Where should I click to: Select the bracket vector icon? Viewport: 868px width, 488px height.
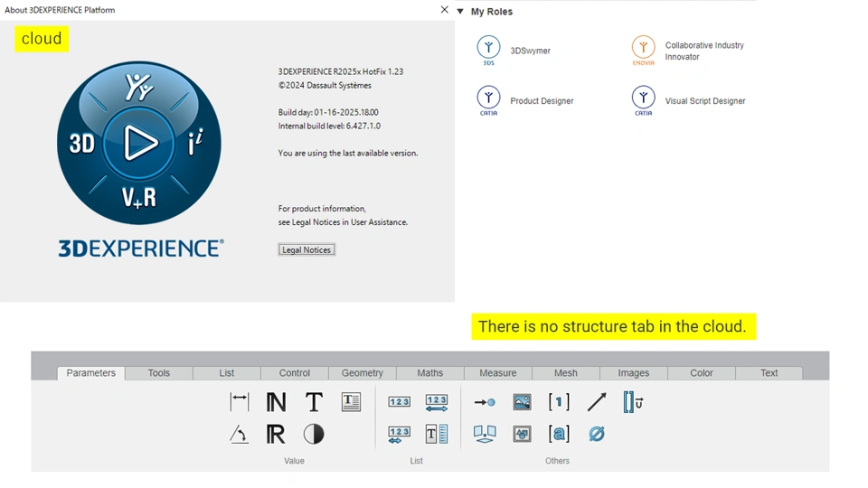coord(633,402)
